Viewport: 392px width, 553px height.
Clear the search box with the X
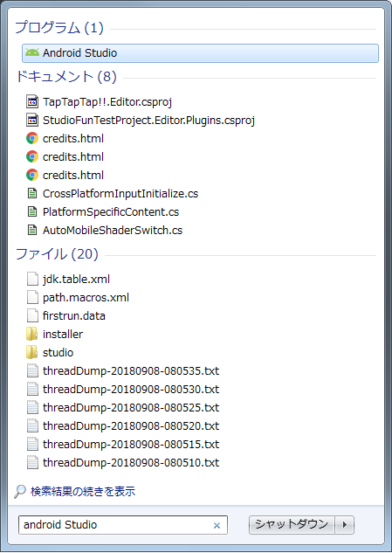(217, 526)
